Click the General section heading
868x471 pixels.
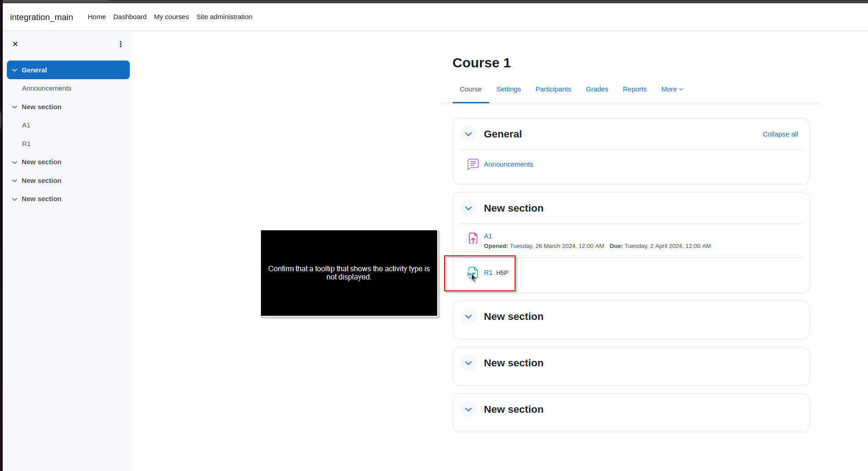coord(503,134)
